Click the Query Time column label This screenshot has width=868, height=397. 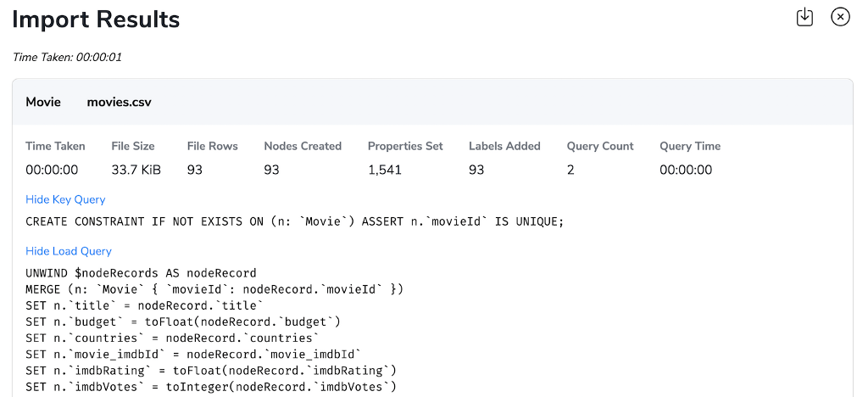point(690,146)
